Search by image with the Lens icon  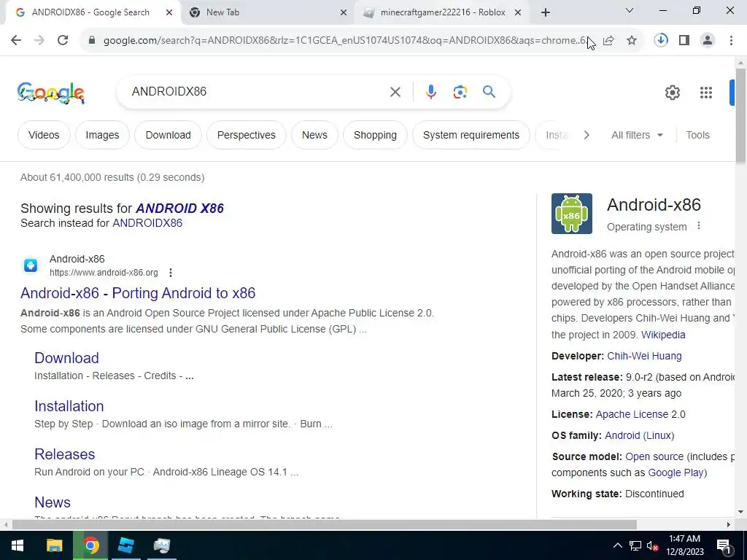point(460,91)
